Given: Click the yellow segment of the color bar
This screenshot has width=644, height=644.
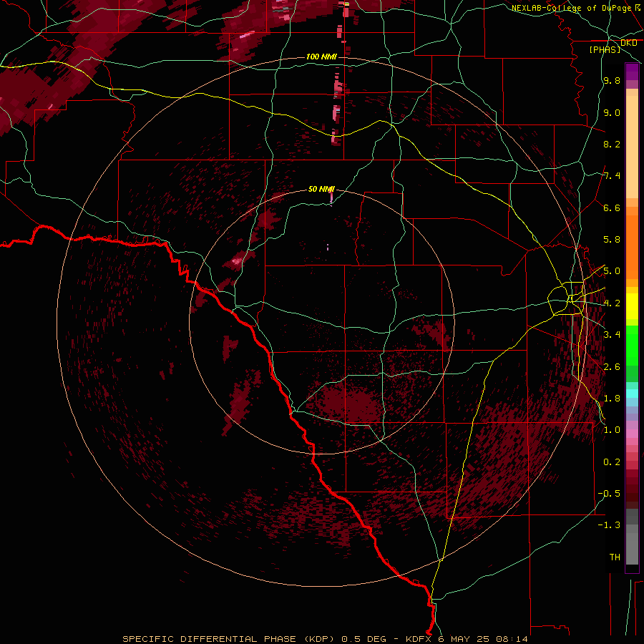Looking at the screenshot, I should (x=632, y=306).
